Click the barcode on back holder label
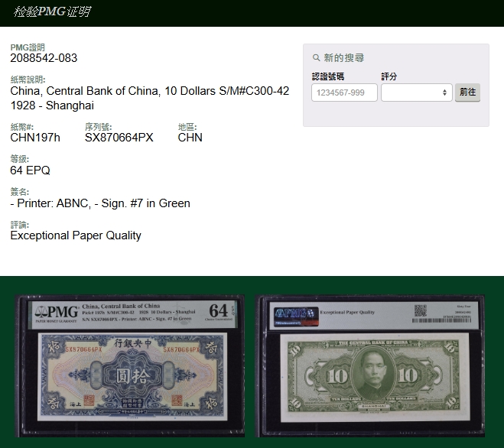This screenshot has height=448, width=504. (442, 320)
